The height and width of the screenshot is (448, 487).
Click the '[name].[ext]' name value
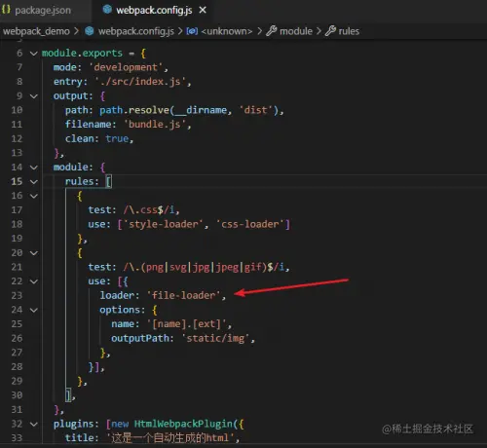[x=186, y=324]
